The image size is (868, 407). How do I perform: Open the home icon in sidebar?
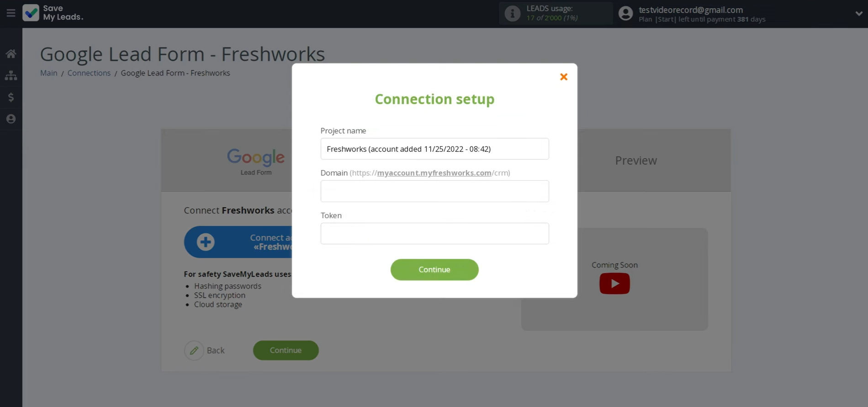[11, 54]
